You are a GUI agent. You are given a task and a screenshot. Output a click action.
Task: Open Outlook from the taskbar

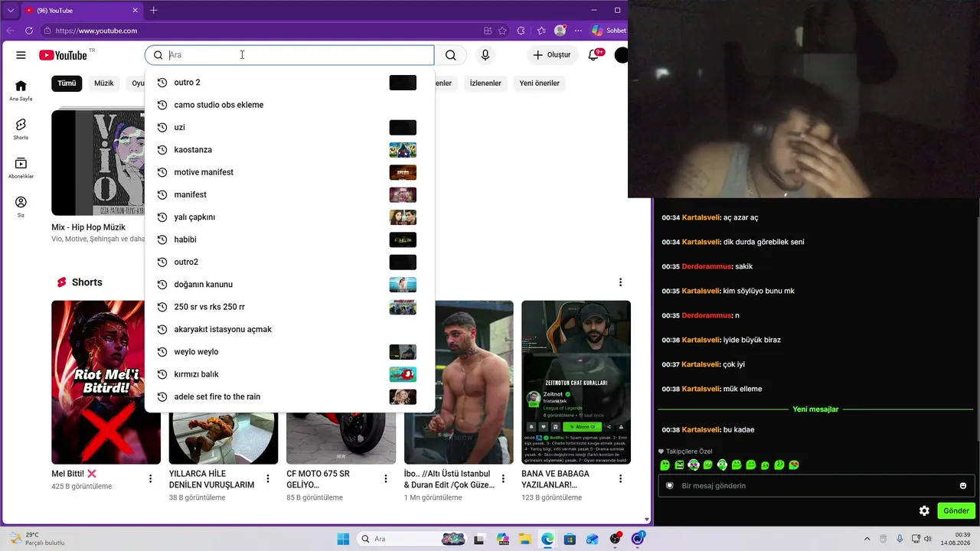593,539
